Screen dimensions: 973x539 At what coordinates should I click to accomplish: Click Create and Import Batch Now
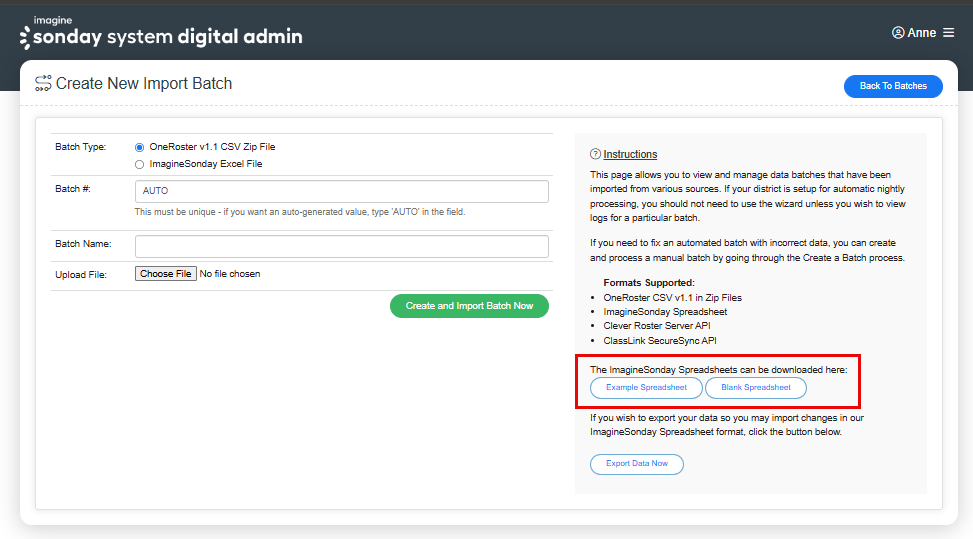pyautogui.click(x=469, y=306)
